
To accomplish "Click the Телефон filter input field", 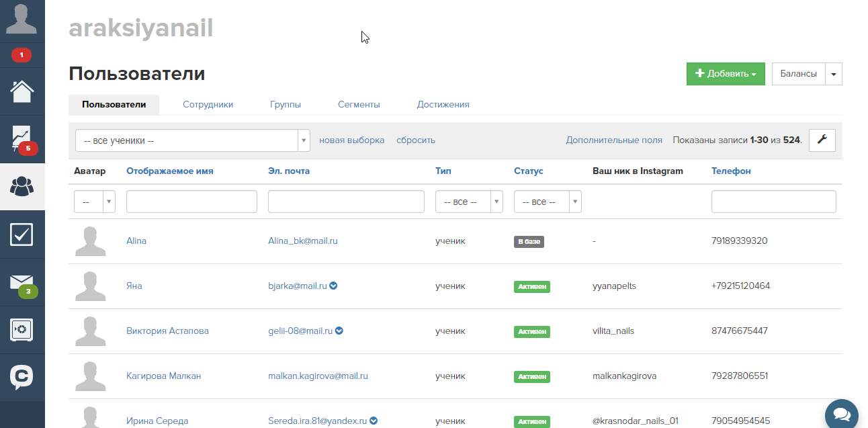I will pyautogui.click(x=773, y=202).
